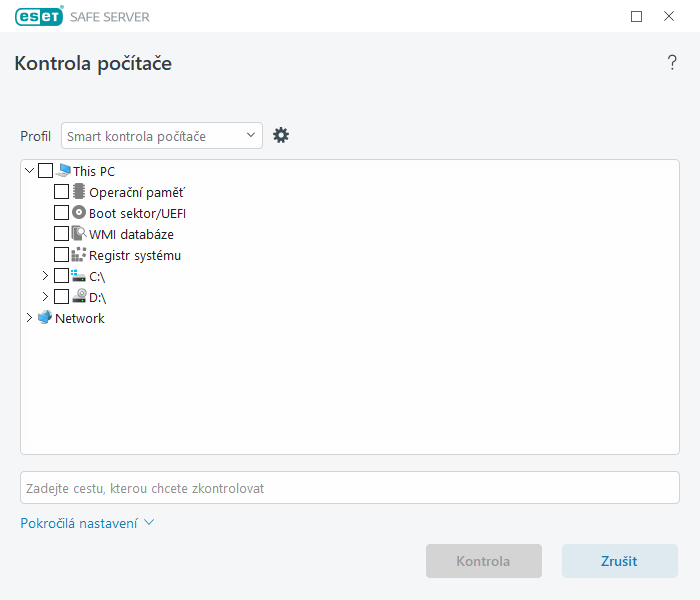700x600 pixels.
Task: Click the Registr systému icon
Action: [80, 255]
